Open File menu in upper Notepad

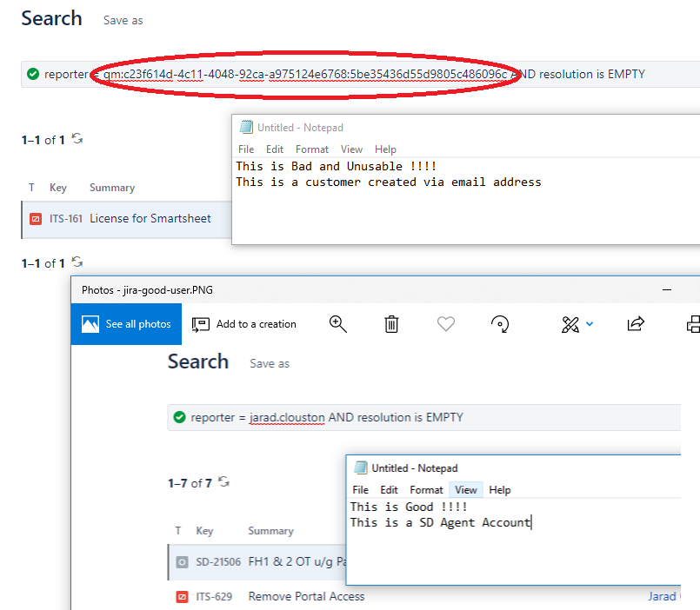(246, 149)
